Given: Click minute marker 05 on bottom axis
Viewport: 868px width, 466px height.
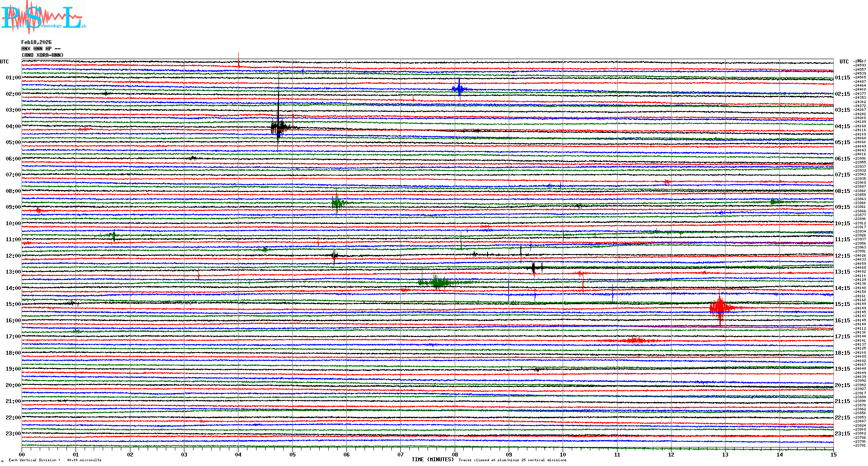Looking at the screenshot, I should click(292, 454).
